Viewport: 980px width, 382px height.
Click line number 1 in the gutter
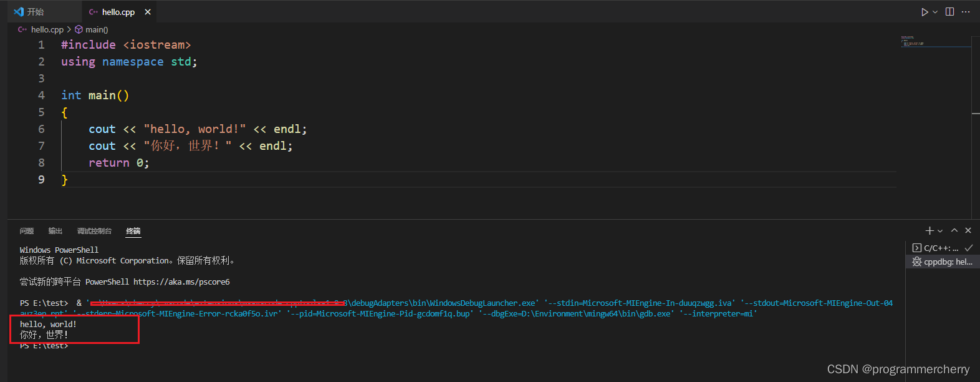(x=41, y=45)
